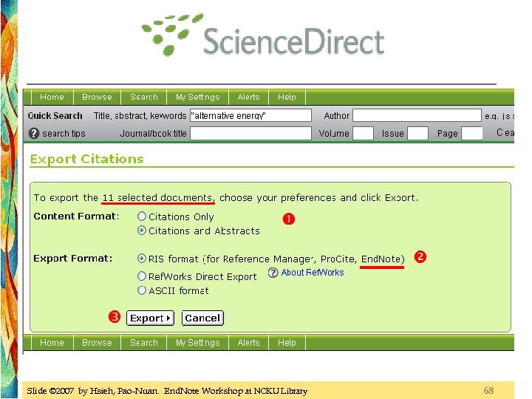Click the Content Format label
This screenshot has width=532, height=399.
pos(76,216)
